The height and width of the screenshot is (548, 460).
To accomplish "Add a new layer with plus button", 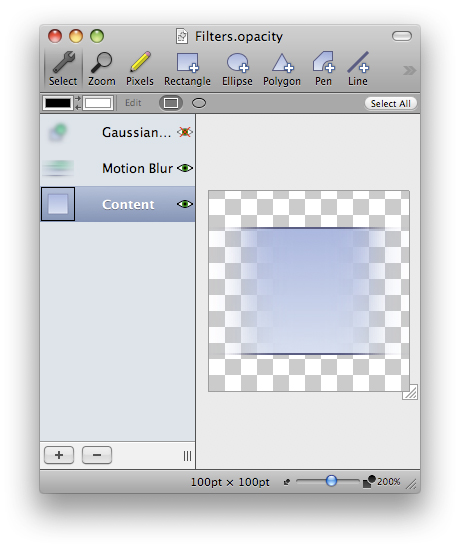I will (x=59, y=455).
